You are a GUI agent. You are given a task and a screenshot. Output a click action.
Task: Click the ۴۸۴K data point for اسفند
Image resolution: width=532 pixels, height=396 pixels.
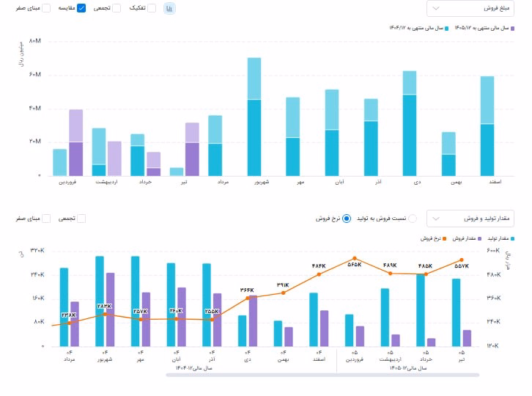(x=319, y=274)
